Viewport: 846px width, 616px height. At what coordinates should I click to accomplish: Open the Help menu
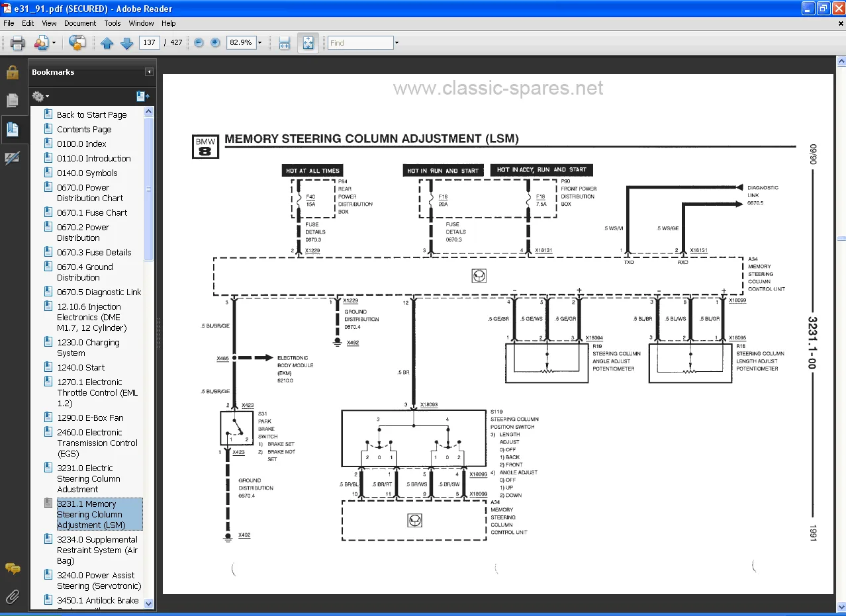point(169,23)
